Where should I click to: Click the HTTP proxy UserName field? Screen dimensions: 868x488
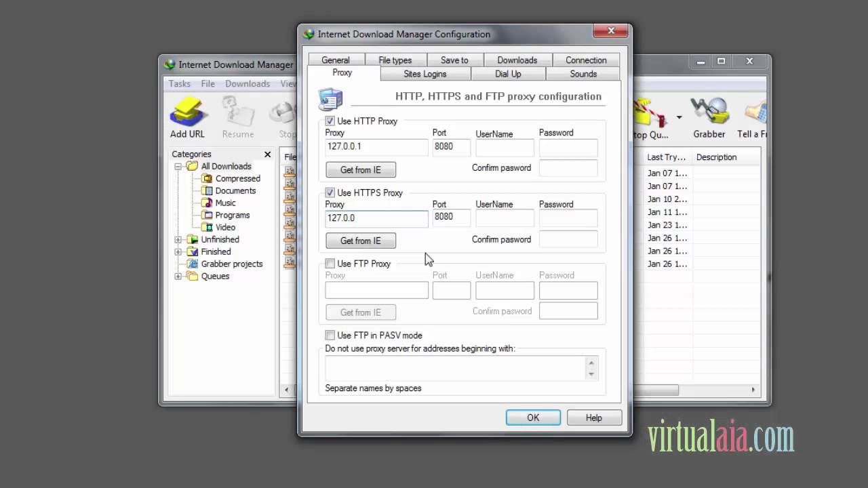tap(505, 148)
